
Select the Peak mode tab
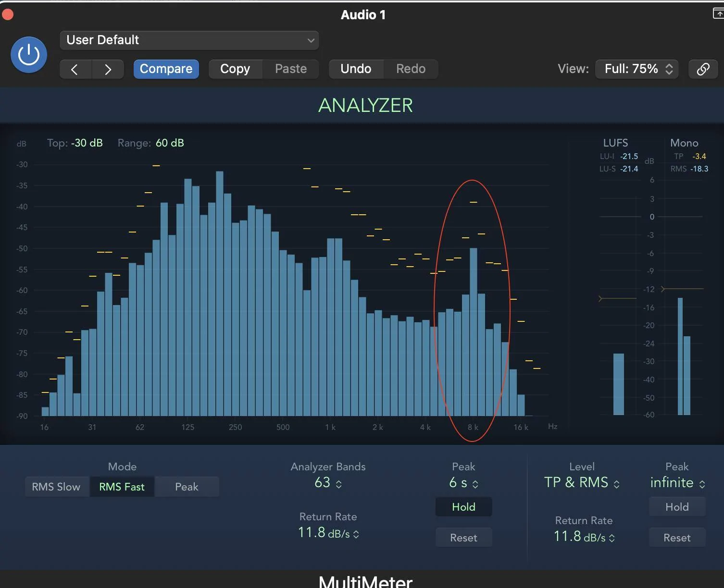pyautogui.click(x=187, y=487)
